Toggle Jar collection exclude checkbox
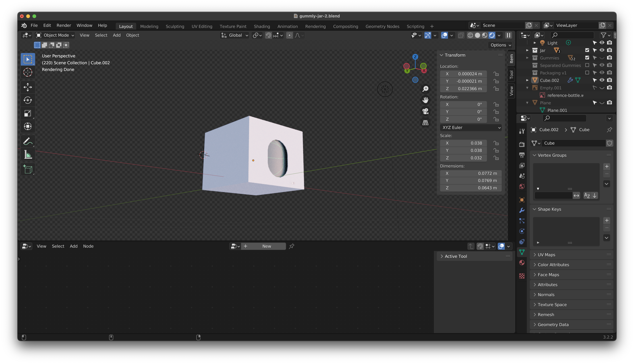The width and height of the screenshot is (634, 364). [587, 50]
